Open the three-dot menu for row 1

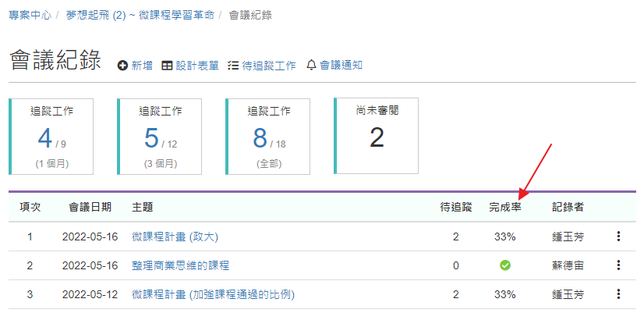coord(618,236)
